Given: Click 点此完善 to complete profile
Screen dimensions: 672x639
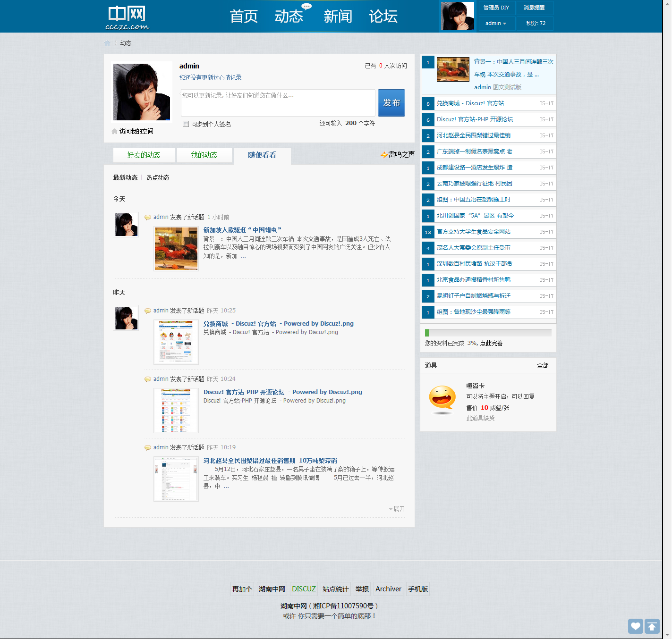Looking at the screenshot, I should 491,343.
